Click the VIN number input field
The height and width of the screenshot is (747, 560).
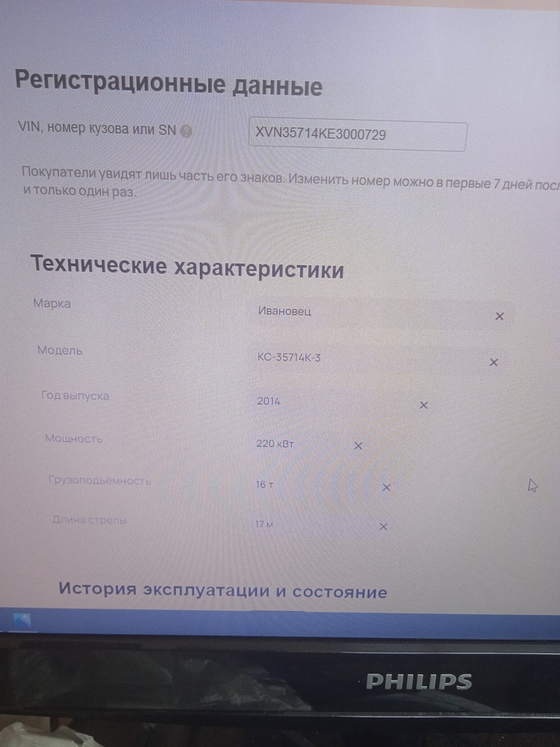[x=358, y=136]
